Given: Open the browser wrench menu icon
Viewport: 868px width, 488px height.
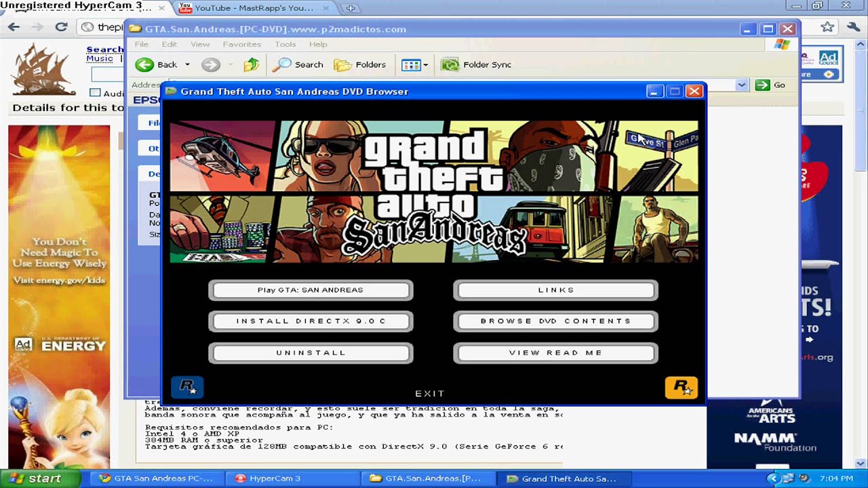Looking at the screenshot, I should 853,27.
